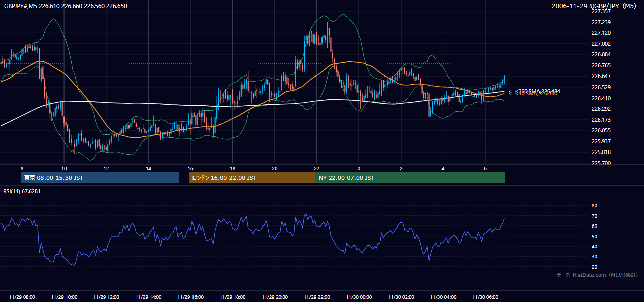Select the 226.410 price axis label
This screenshot has height=302, width=644.
[600, 98]
